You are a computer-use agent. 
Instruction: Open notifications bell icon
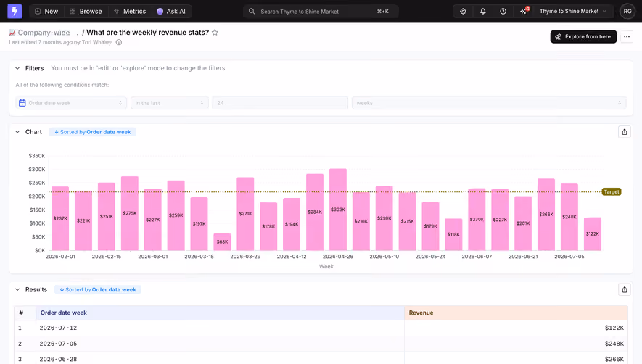[x=482, y=12]
